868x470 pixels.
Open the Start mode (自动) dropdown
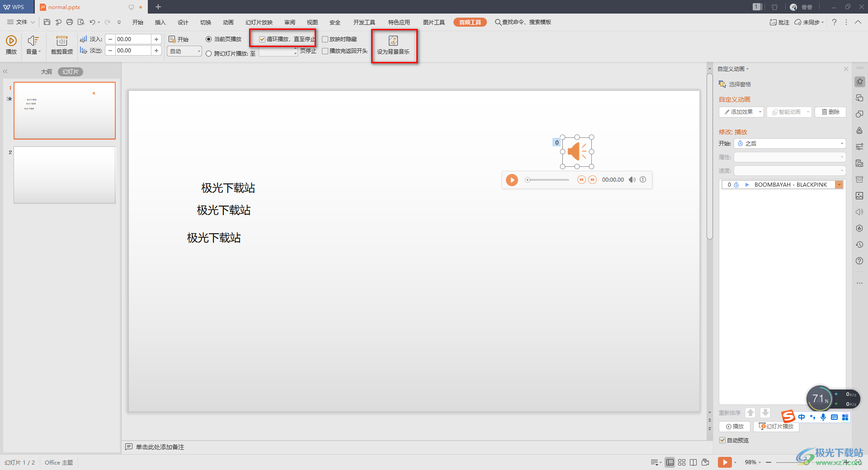184,51
